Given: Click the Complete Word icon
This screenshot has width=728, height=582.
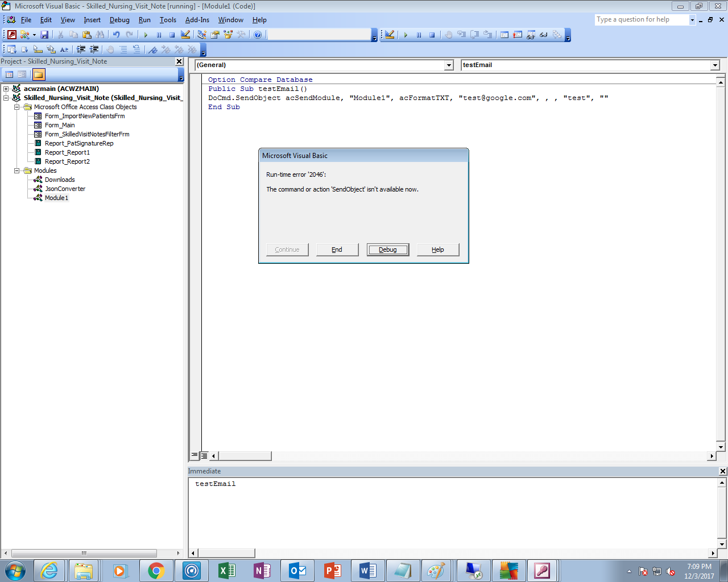Looking at the screenshot, I should (64, 49).
